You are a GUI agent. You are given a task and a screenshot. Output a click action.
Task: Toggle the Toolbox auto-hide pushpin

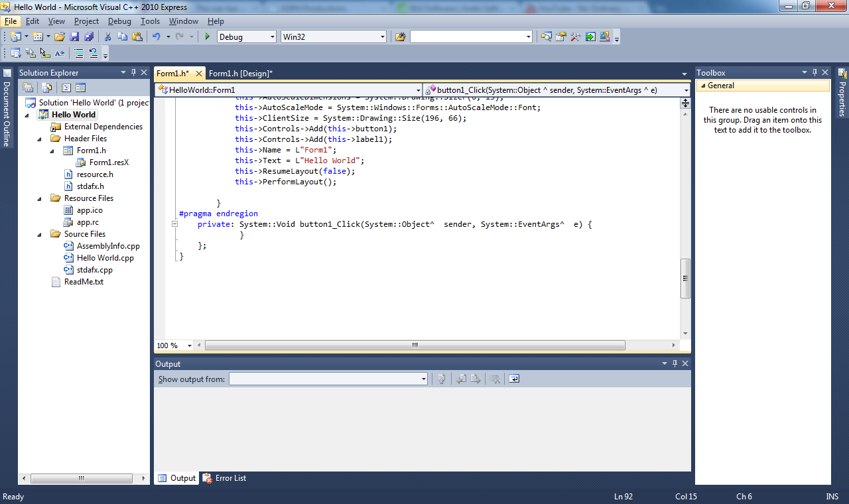pos(815,72)
